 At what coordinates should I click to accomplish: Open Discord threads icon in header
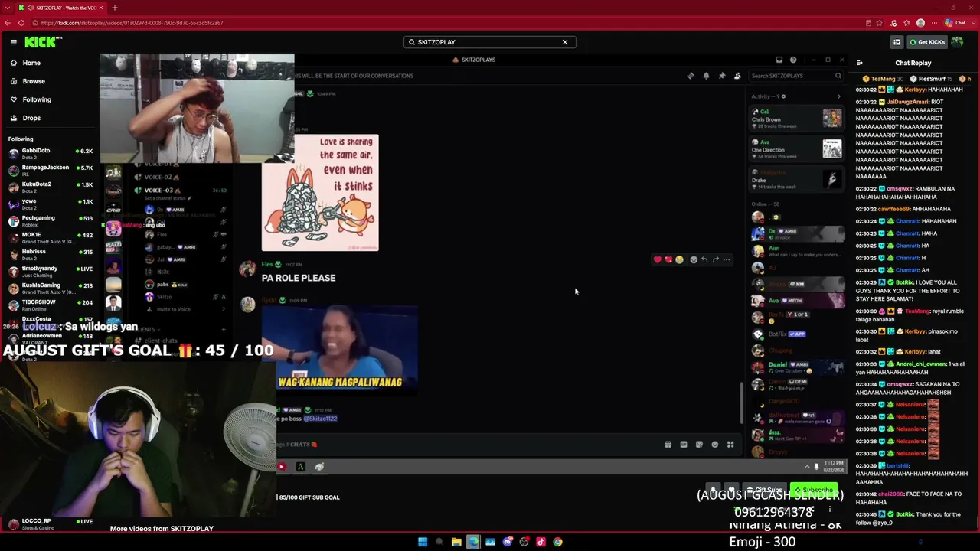tap(691, 76)
